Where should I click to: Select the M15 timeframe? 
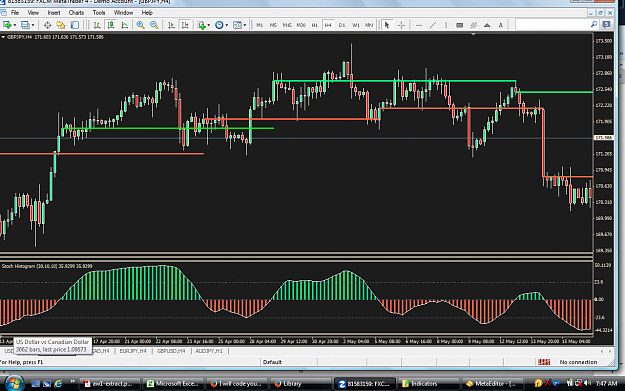click(x=287, y=25)
